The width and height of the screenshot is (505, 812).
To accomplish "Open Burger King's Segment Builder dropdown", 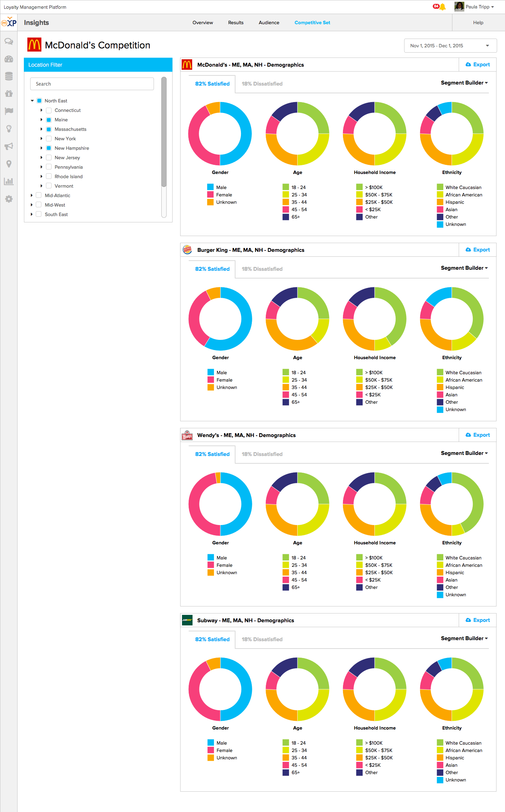I will coord(464,268).
